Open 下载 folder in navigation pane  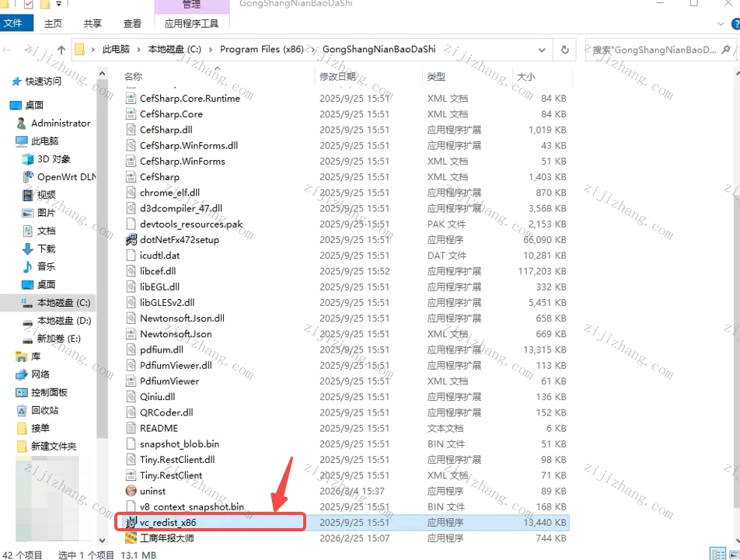pos(47,249)
